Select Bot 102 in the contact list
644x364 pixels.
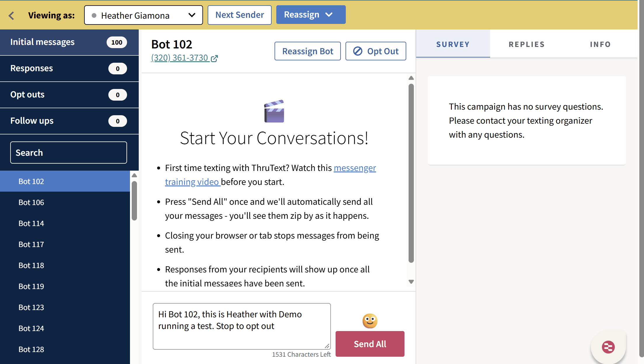click(x=65, y=181)
